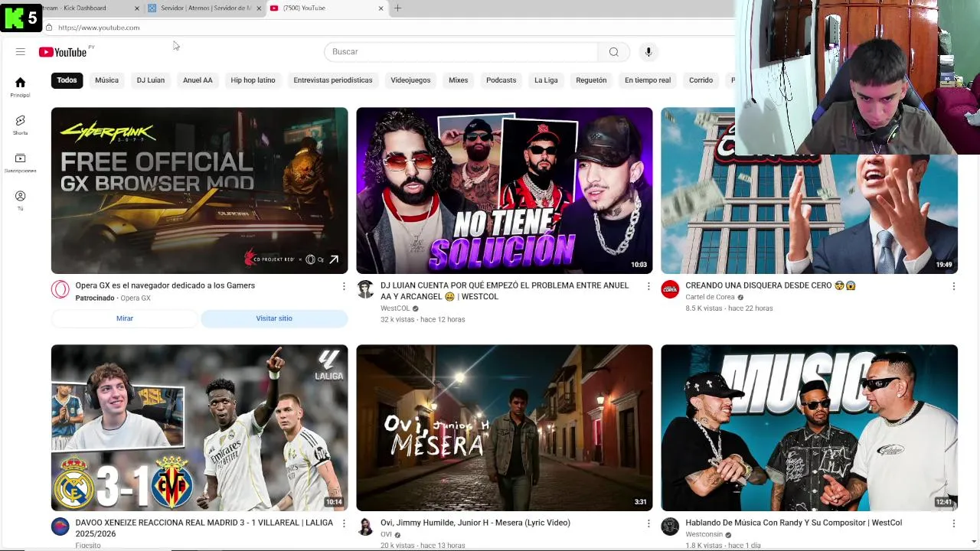
Task: Click the WestCOL channel name
Action: point(395,308)
